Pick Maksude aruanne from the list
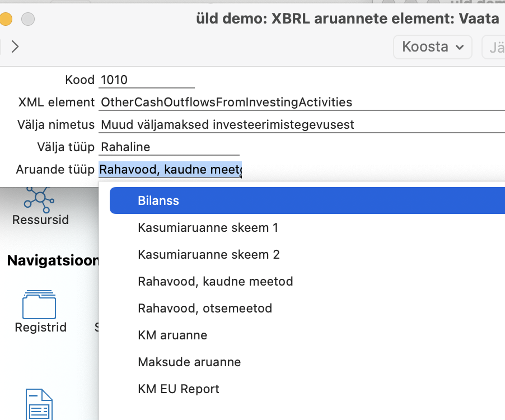The height and width of the screenshot is (420, 505). pyautogui.click(x=189, y=362)
